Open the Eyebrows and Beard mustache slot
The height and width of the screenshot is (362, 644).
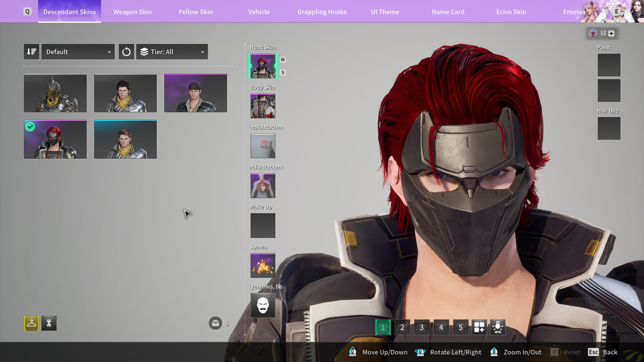263,305
